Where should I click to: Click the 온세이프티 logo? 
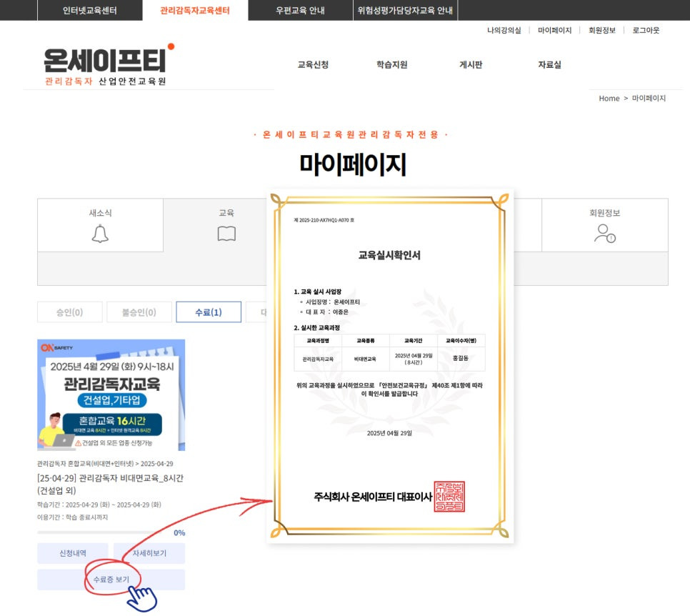click(x=109, y=64)
